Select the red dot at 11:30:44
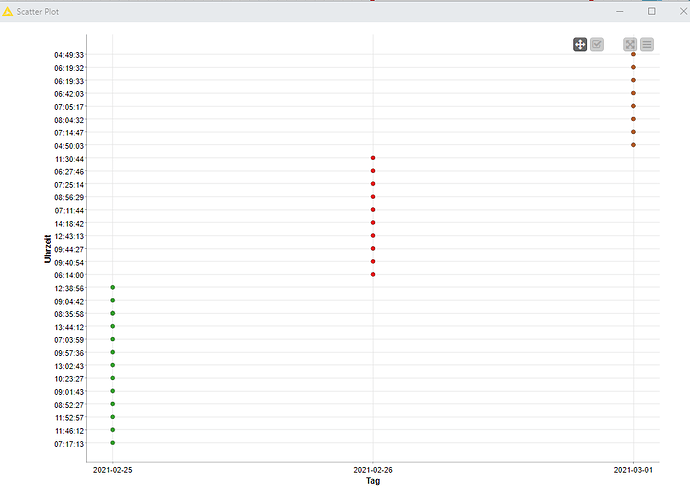The image size is (690, 498). 373,158
